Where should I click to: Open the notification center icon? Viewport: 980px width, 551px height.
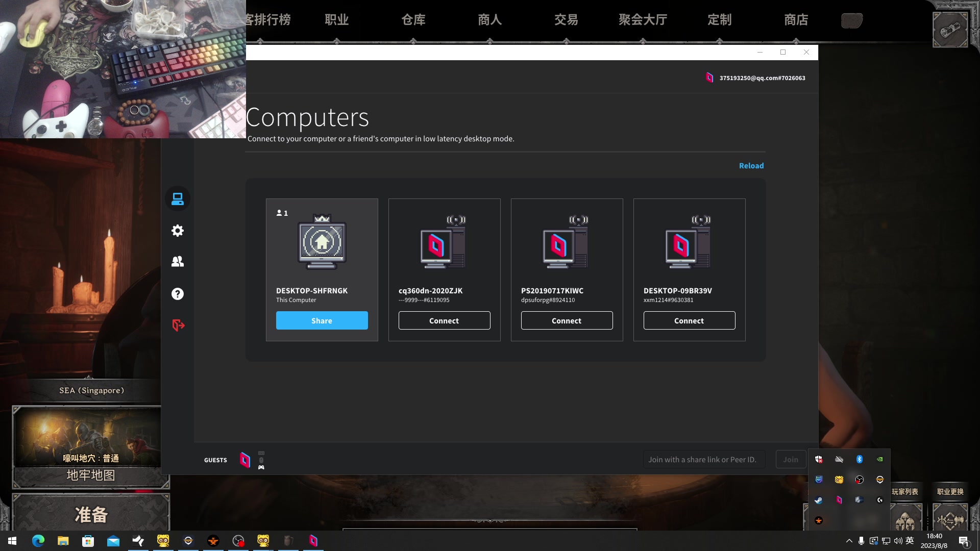[x=964, y=541]
